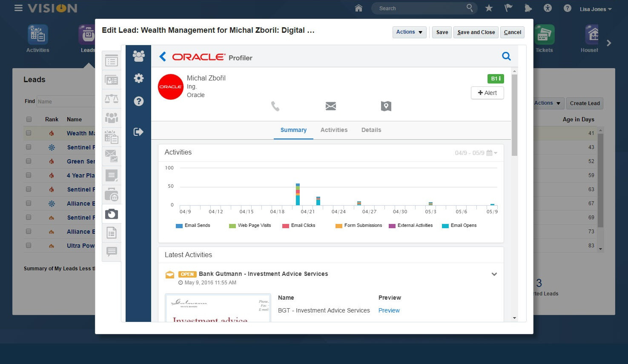Viewport: 628px width, 364px height.
Task: Click the Email Clicks legend swatch
Action: coord(286,226)
